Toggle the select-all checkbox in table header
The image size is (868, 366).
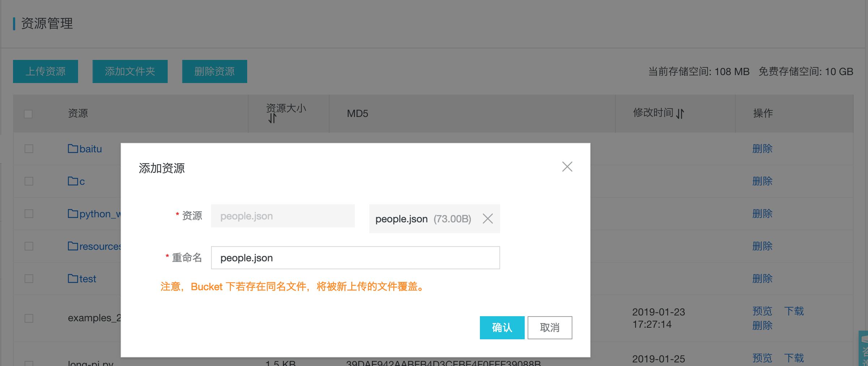[28, 114]
